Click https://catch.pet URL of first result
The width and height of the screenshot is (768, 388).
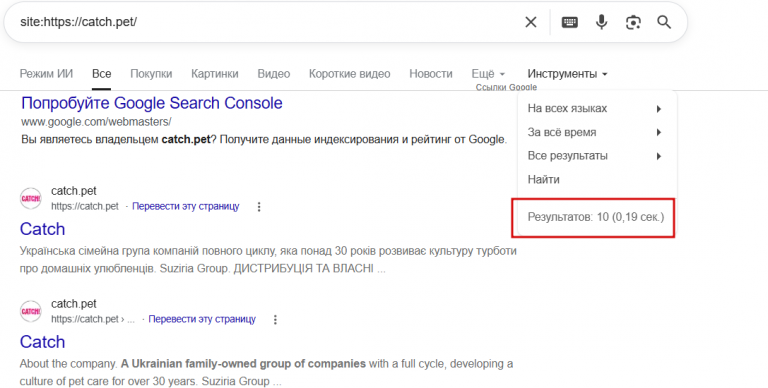pyautogui.click(x=85, y=206)
